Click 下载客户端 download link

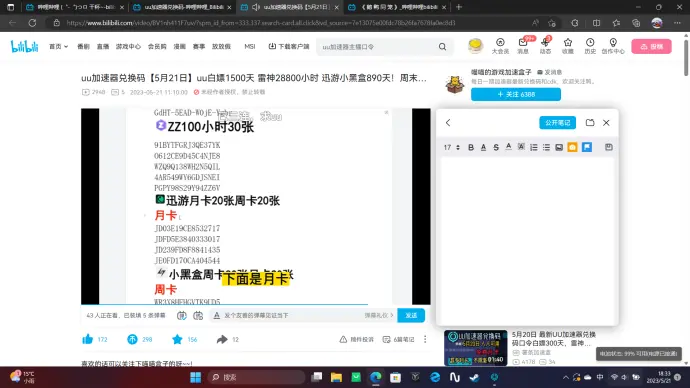289,47
